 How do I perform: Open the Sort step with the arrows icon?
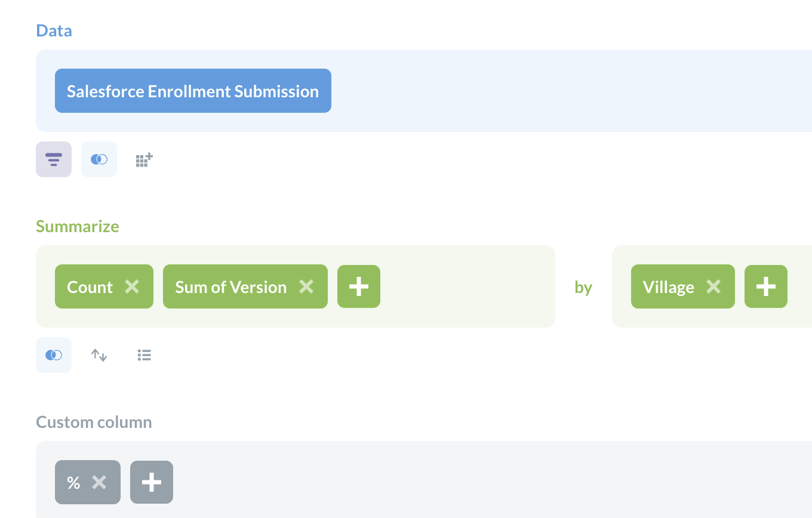point(99,354)
